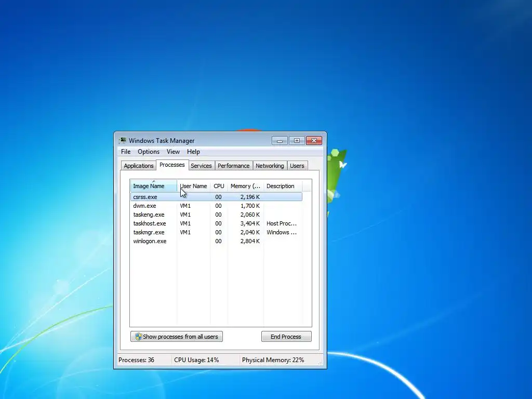532x399 pixels.
Task: Open the View menu
Action: [173, 152]
